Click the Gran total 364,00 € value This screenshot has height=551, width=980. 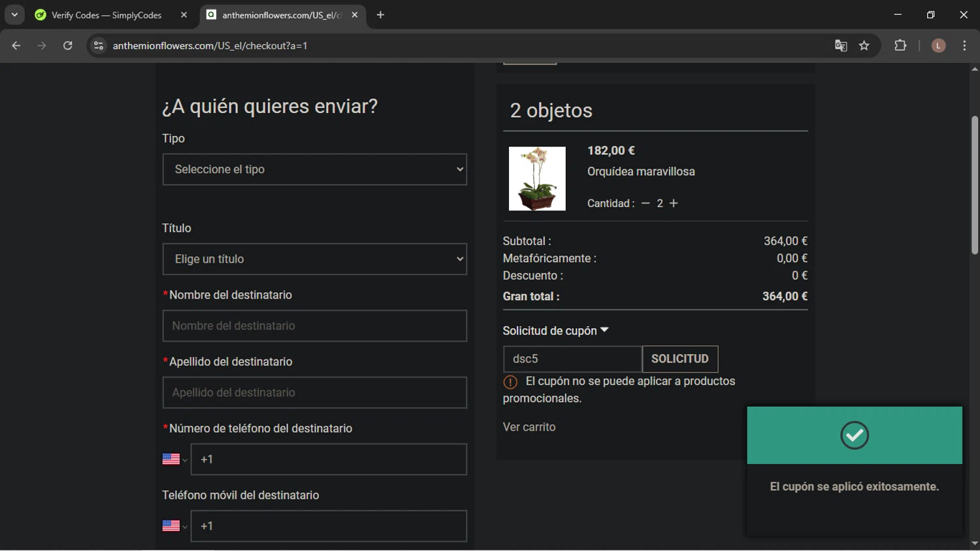(785, 297)
